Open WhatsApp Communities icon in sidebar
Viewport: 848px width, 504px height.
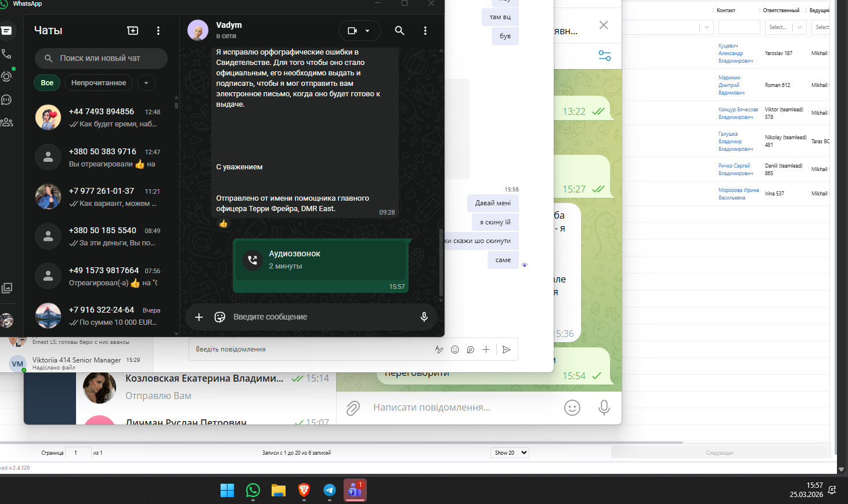point(6,122)
